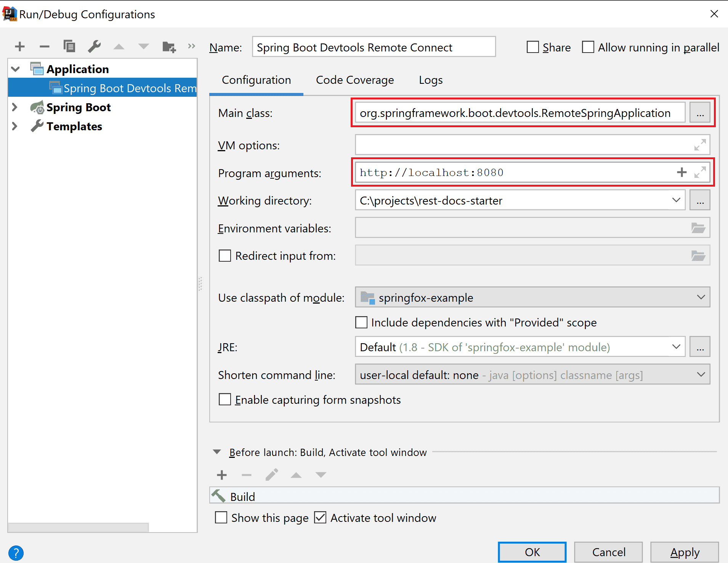Open the Environment variables browse icon
The width and height of the screenshot is (728, 563).
click(698, 228)
